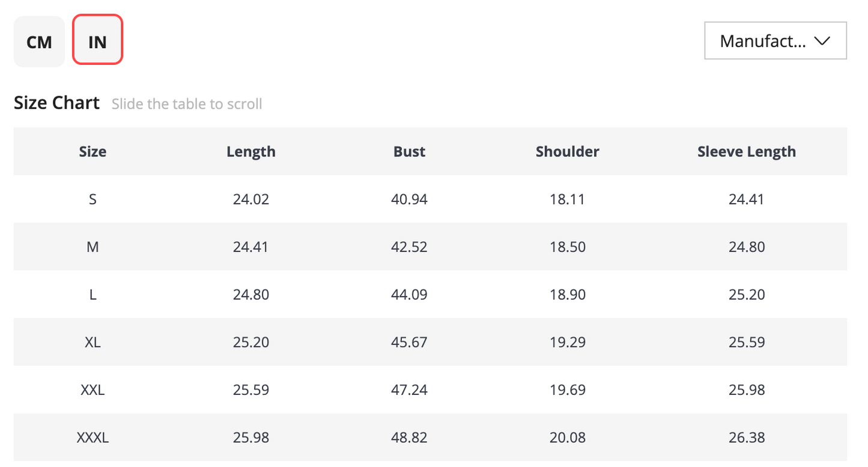
Task: Select the M size row
Action: 430,247
